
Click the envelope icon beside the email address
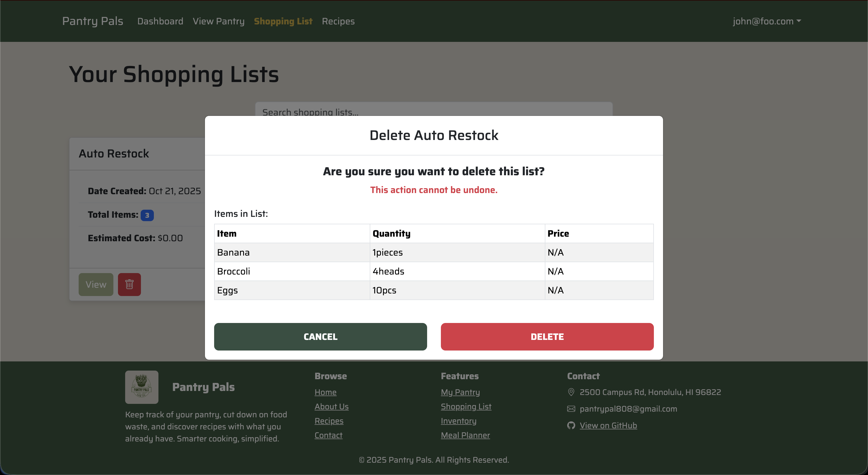click(x=571, y=409)
